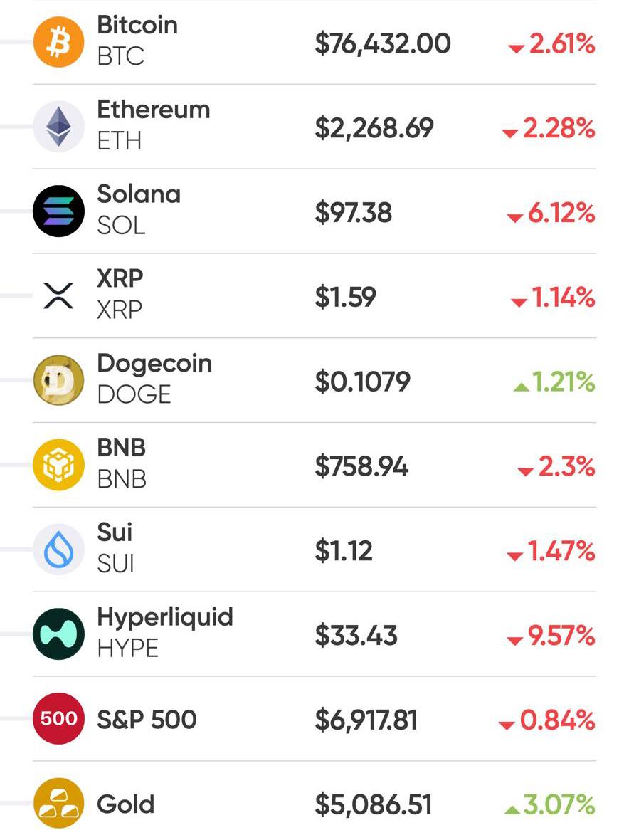Screen dimensions: 629x840
Task: Click the Hyperliquid teal logo icon
Action: click(x=58, y=634)
